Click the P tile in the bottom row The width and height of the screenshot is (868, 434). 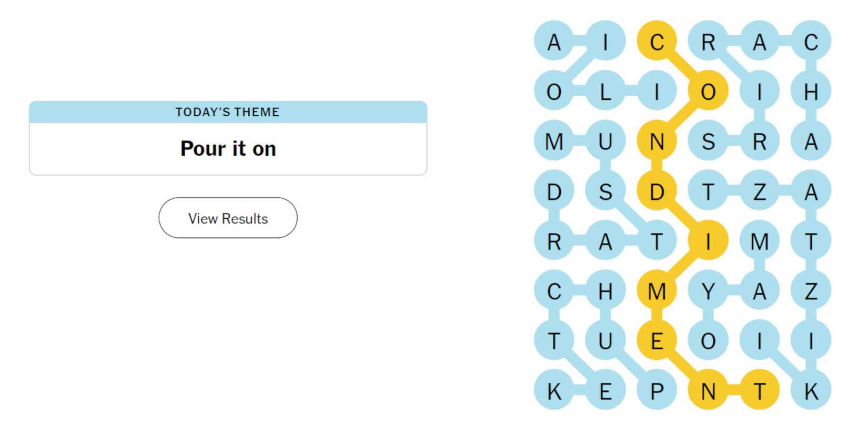pyautogui.click(x=657, y=390)
